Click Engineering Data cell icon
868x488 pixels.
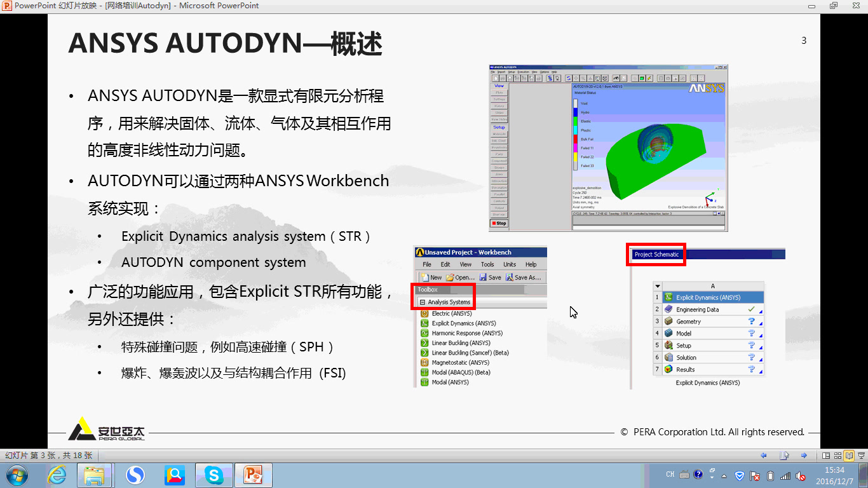point(668,309)
